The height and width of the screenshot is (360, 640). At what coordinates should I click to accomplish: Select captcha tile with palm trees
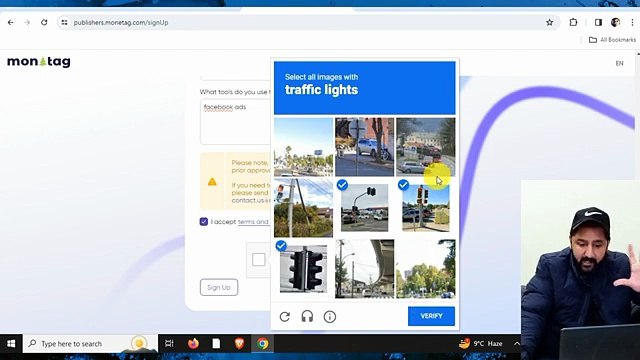pyautogui.click(x=303, y=147)
